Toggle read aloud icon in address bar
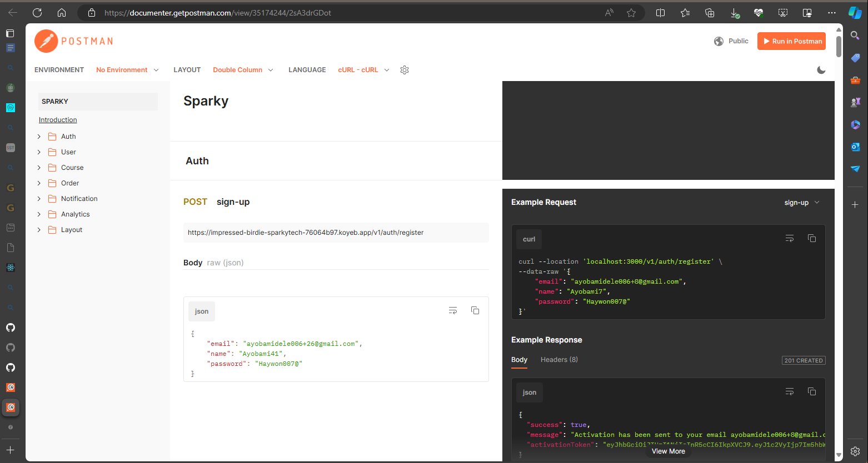868x463 pixels. [609, 13]
